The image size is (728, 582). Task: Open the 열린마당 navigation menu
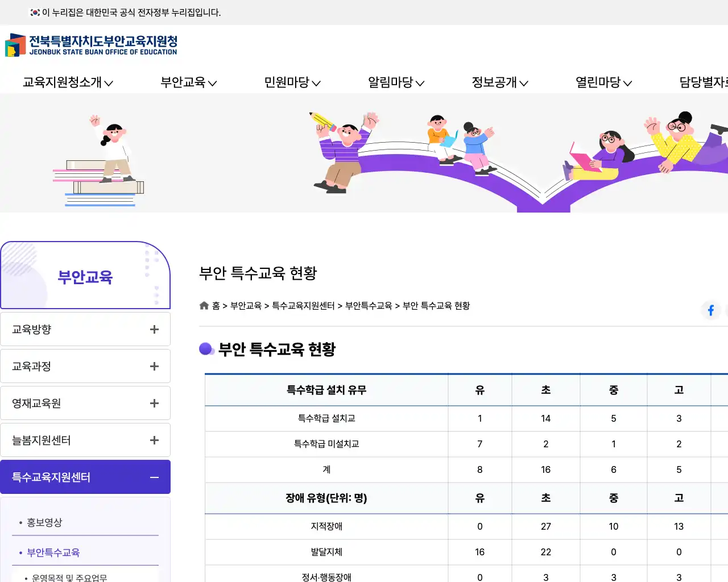point(604,82)
